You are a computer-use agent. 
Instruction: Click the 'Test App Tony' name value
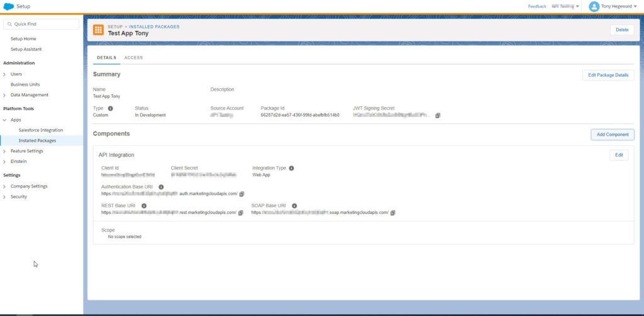tap(106, 96)
